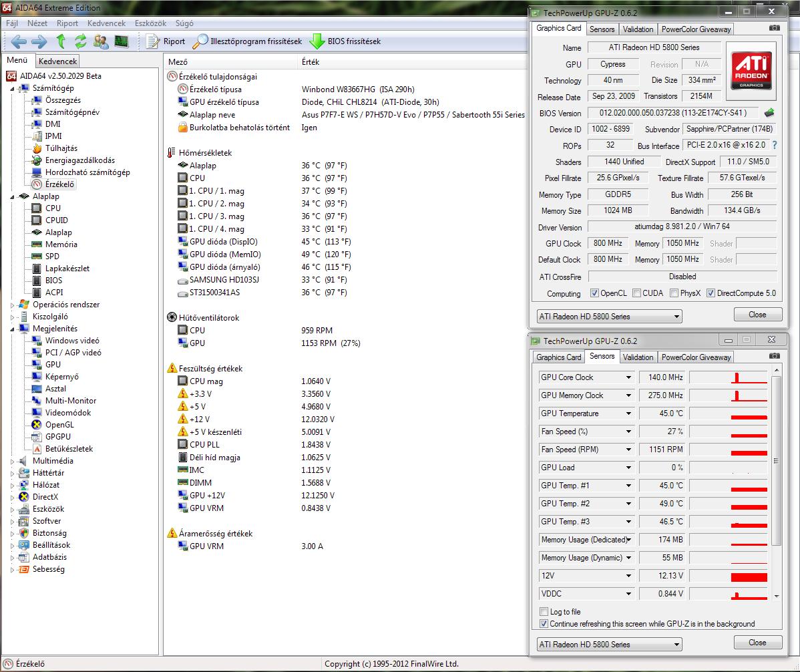Click Close button in GPU-Z Sensors window
Screen dimensions: 800x672
click(757, 643)
